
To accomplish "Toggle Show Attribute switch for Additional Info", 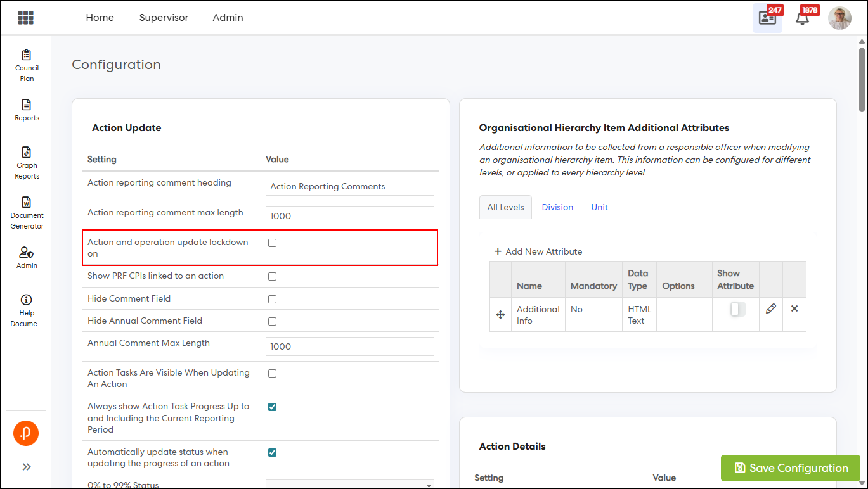I will (x=737, y=309).
